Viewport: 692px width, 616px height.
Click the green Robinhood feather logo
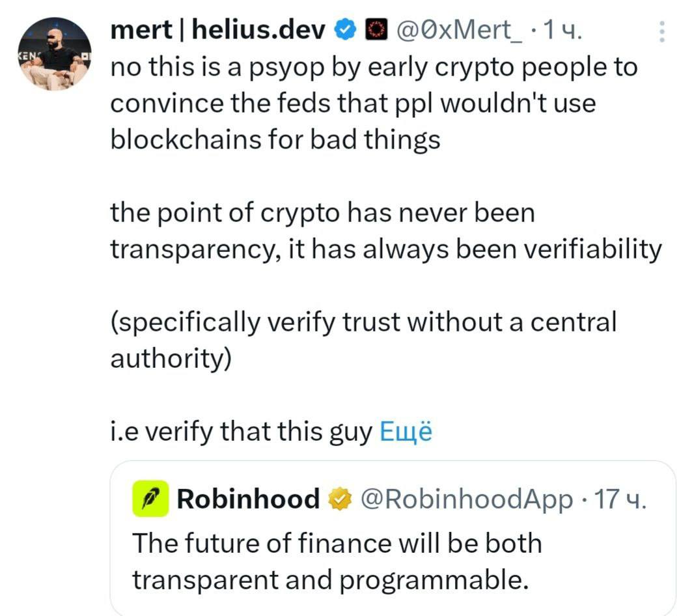(x=150, y=499)
